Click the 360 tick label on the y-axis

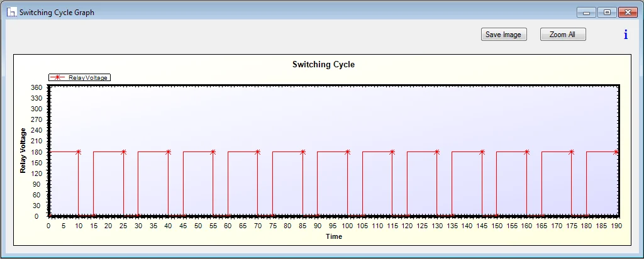click(x=36, y=87)
